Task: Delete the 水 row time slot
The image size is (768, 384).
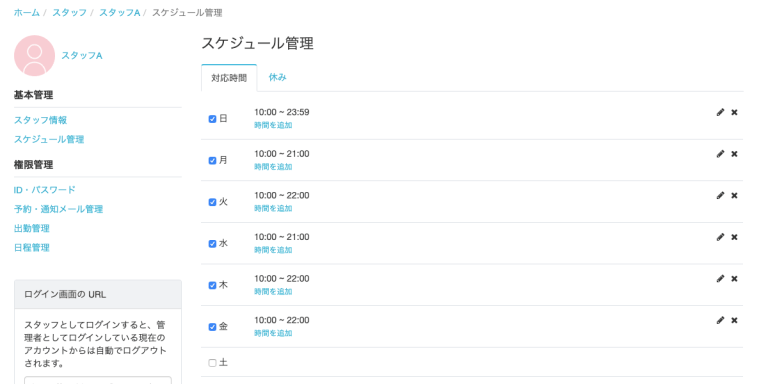Action: (x=734, y=237)
